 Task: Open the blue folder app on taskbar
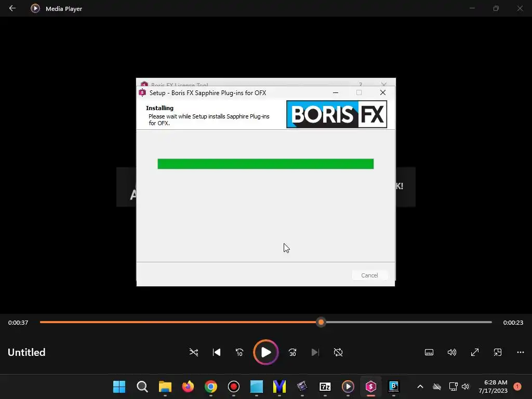(257, 387)
